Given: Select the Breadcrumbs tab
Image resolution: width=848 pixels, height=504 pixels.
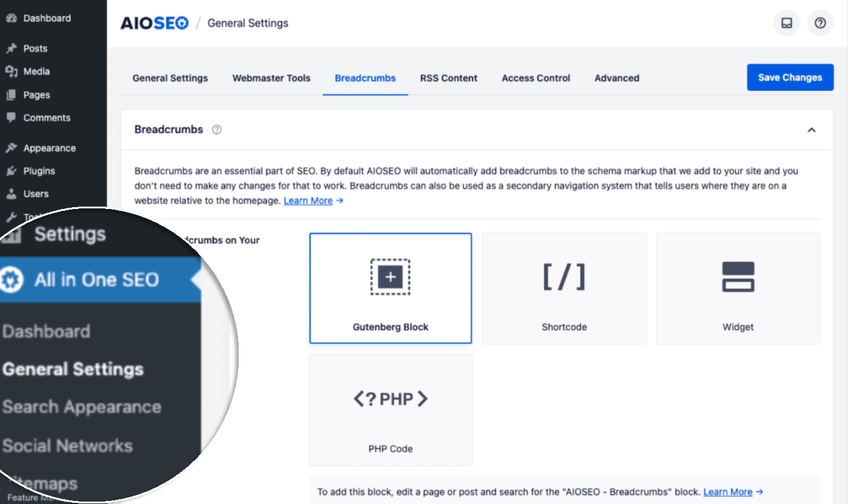Looking at the screenshot, I should [365, 78].
